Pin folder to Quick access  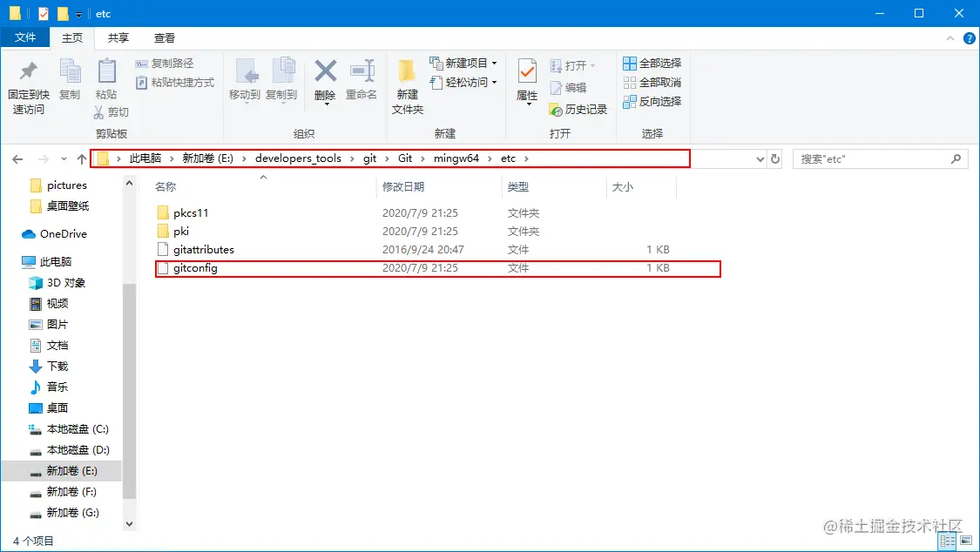pos(28,87)
